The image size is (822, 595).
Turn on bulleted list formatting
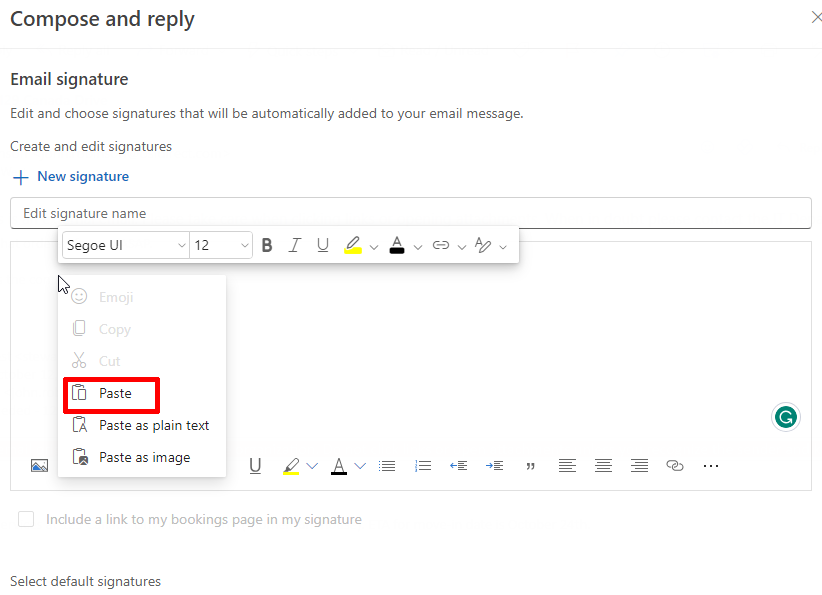[x=387, y=465]
